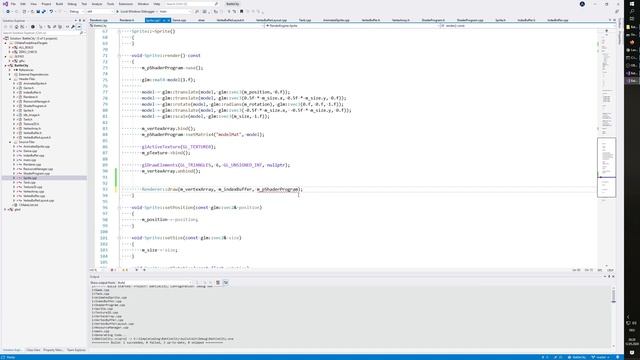
Task: Switch to the IndexBuffer.cpp editor tab
Action: click(558, 20)
